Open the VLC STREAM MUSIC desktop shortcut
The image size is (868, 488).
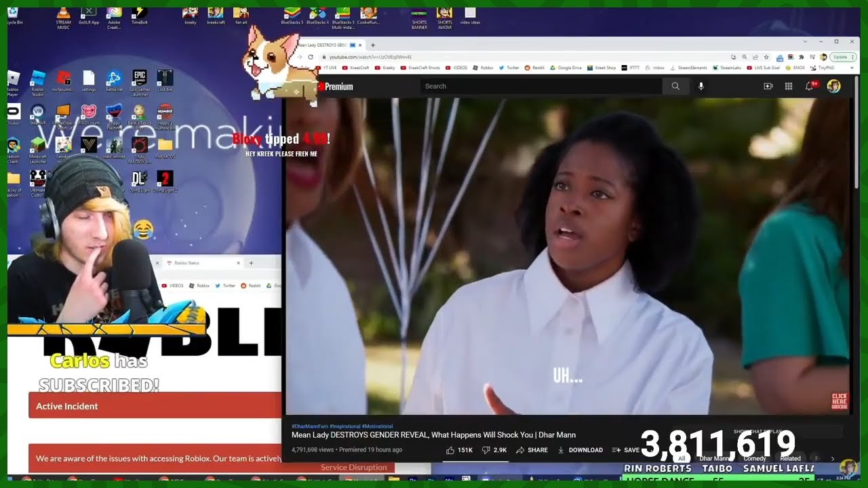tap(63, 17)
